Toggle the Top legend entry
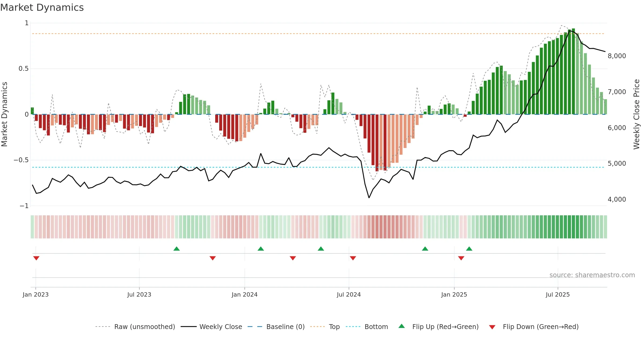The image size is (644, 362). click(x=325, y=327)
